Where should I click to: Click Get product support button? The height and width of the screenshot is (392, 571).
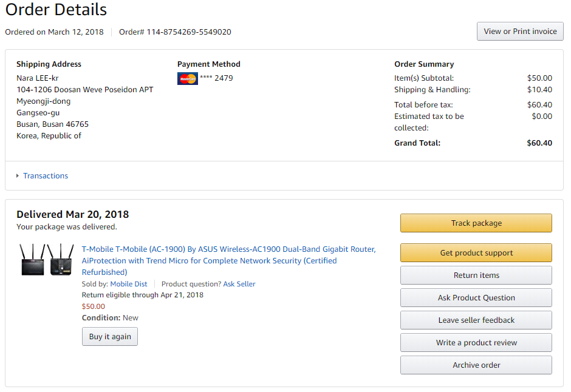[476, 253]
